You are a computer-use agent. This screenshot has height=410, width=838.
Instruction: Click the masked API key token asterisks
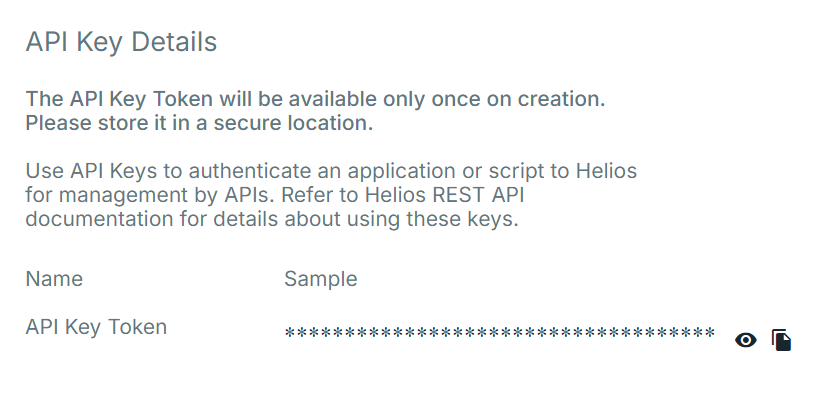[500, 334]
